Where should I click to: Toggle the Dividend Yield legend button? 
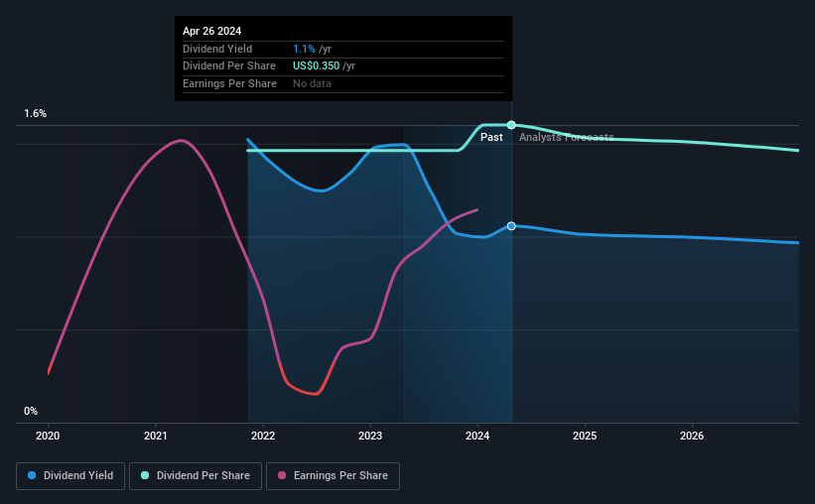click(70, 476)
